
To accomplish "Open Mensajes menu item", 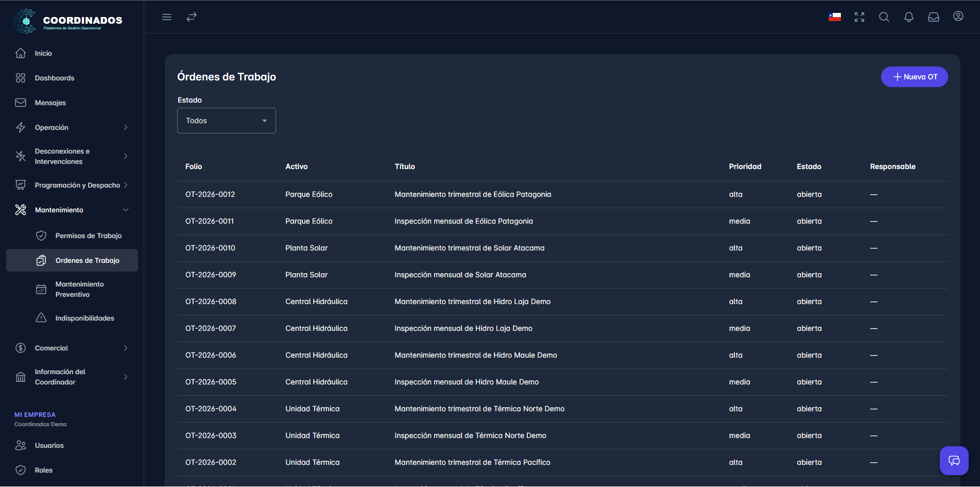I will pos(72,103).
